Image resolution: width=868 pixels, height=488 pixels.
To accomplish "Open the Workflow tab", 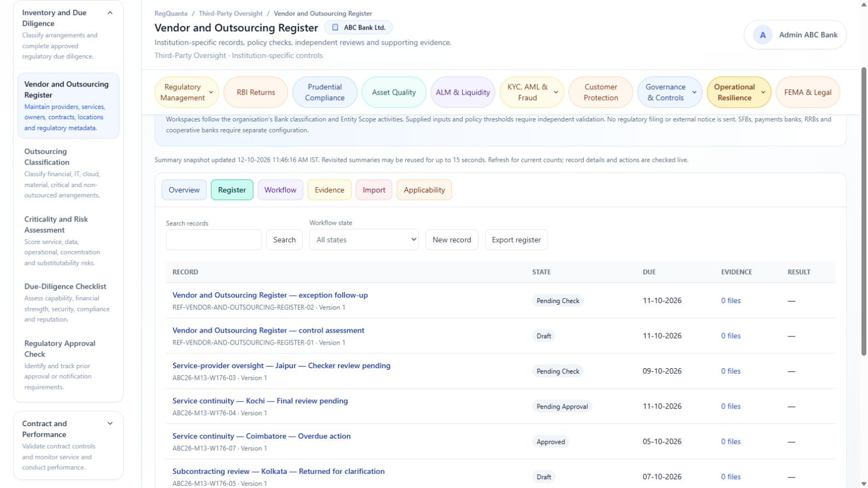I will 280,190.
